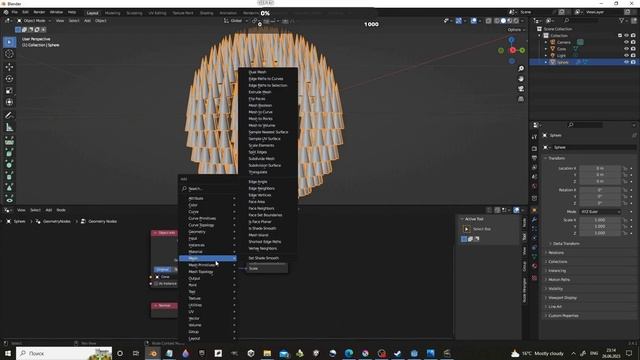Select the Transform tool
The height and width of the screenshot is (360, 640).
pos(9,102)
